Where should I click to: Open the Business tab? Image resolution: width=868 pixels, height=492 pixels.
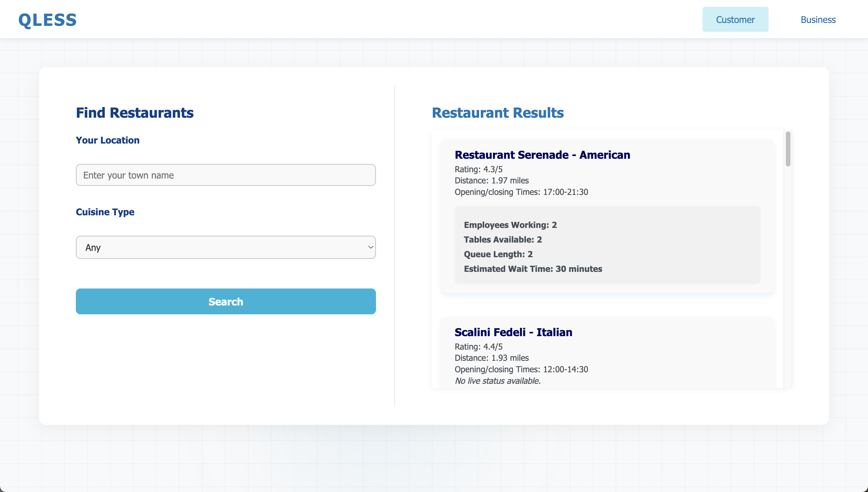[x=818, y=20]
